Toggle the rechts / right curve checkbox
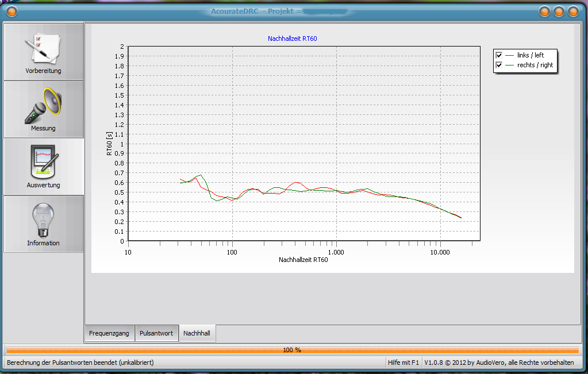The image size is (588, 374). coord(499,65)
